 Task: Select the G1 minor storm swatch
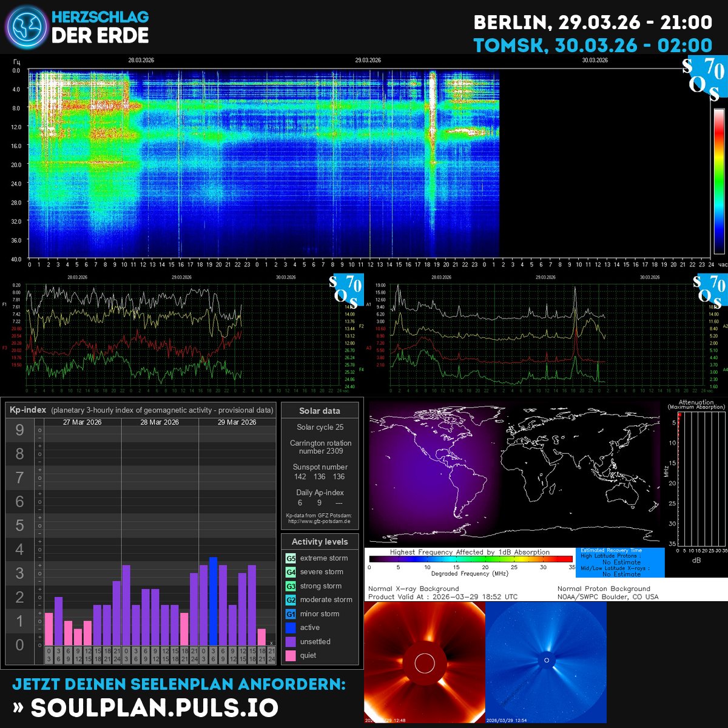click(291, 614)
